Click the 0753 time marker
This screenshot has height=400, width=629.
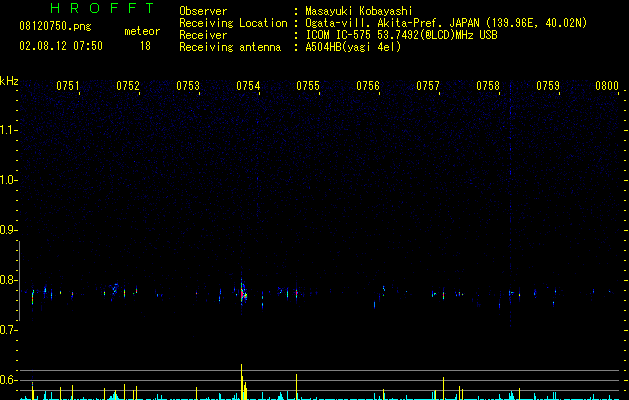click(x=188, y=86)
